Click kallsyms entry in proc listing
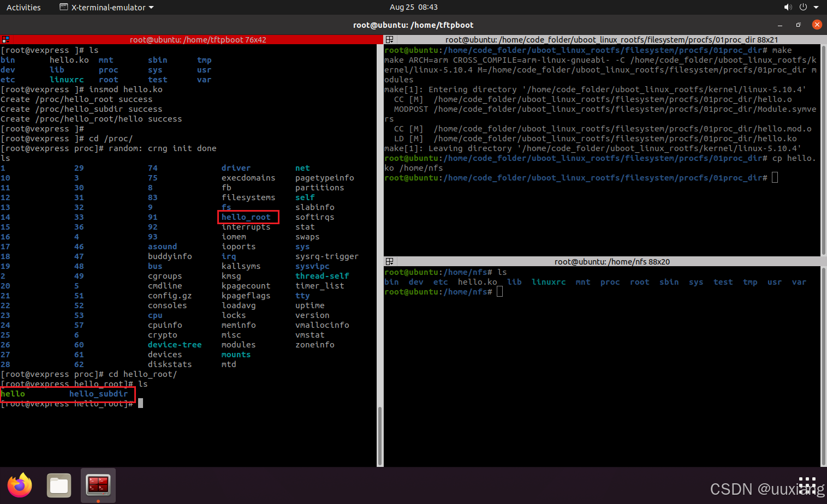Screen dimensions: 827x504 [241, 266]
